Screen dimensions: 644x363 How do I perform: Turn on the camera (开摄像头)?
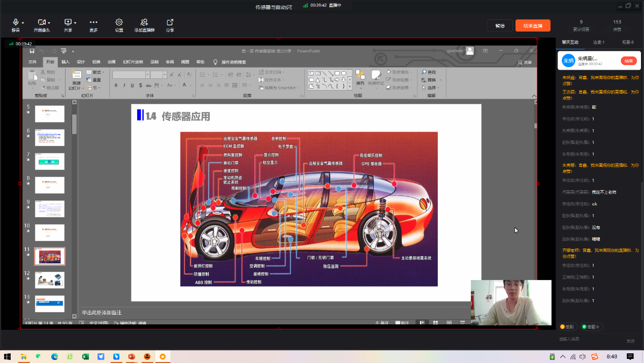point(41,23)
